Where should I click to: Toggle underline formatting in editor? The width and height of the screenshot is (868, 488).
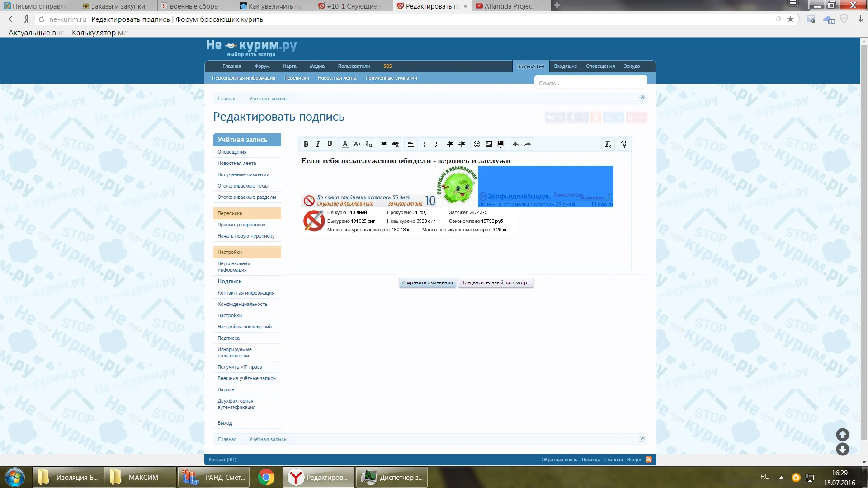[x=330, y=144]
